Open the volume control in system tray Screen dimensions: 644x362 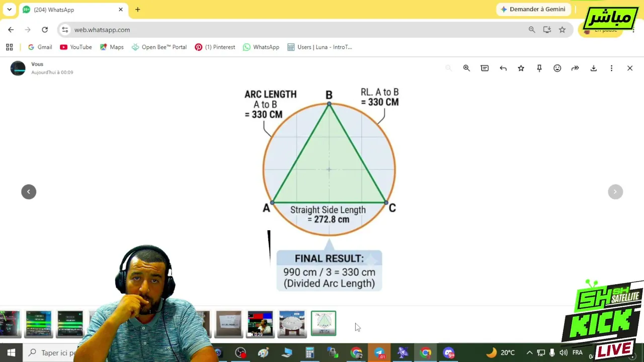coord(563,353)
